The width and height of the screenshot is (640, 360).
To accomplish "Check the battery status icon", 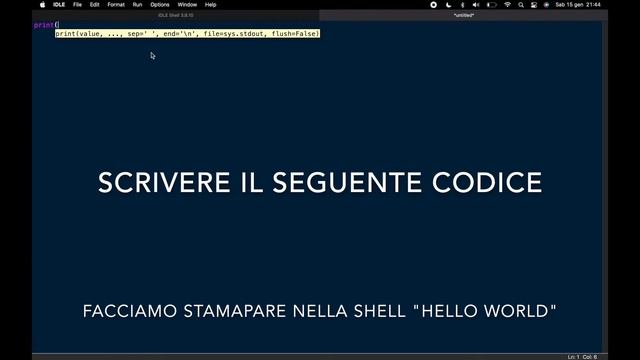I will [x=492, y=5].
